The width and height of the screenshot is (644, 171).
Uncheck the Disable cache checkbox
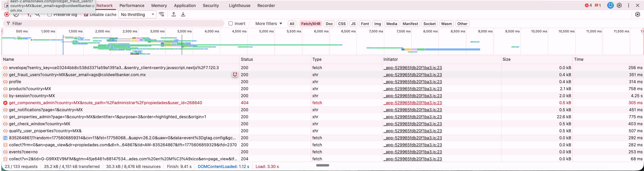coord(86,15)
